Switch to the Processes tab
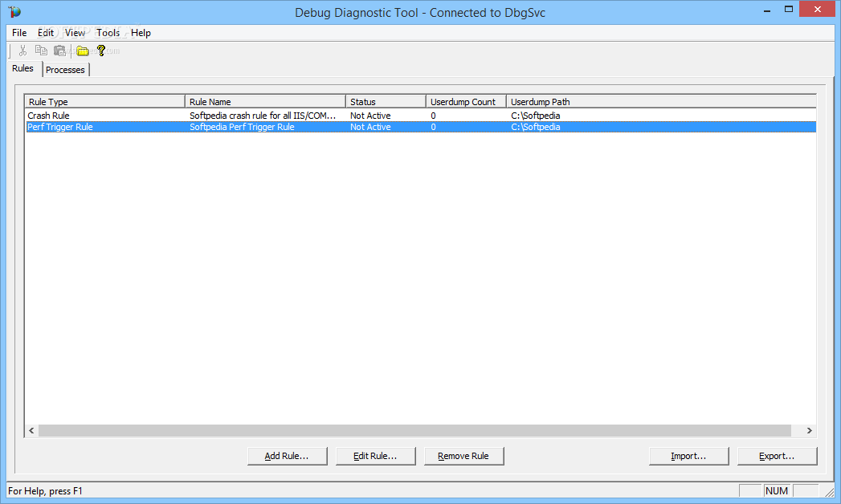 pyautogui.click(x=65, y=70)
